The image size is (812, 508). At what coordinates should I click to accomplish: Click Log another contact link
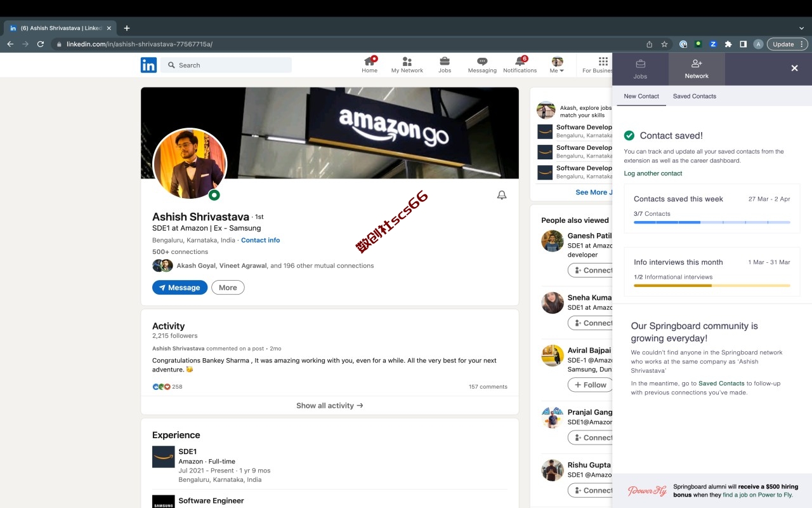tap(653, 173)
